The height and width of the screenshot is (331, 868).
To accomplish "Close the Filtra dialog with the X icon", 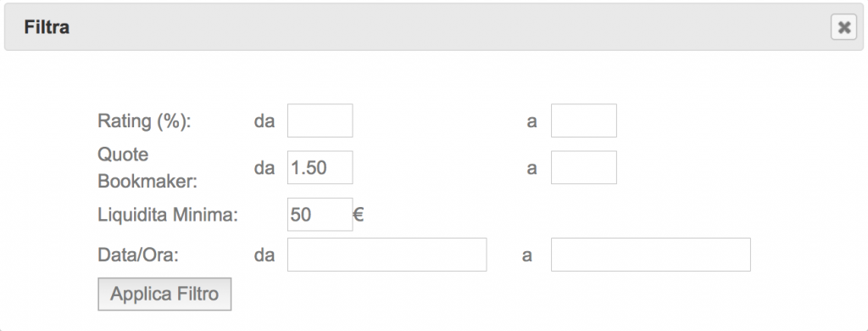I will click(x=843, y=27).
